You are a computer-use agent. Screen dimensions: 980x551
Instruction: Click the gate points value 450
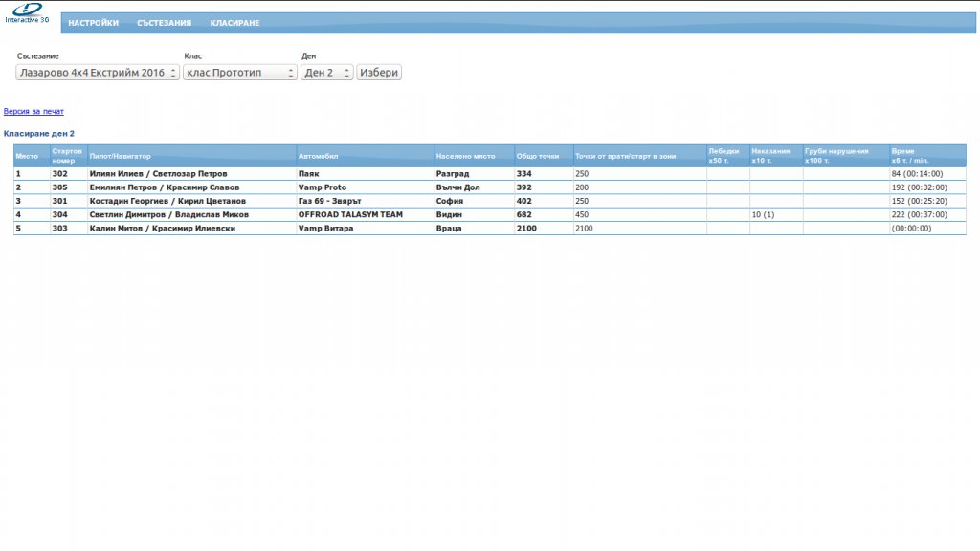coord(581,215)
